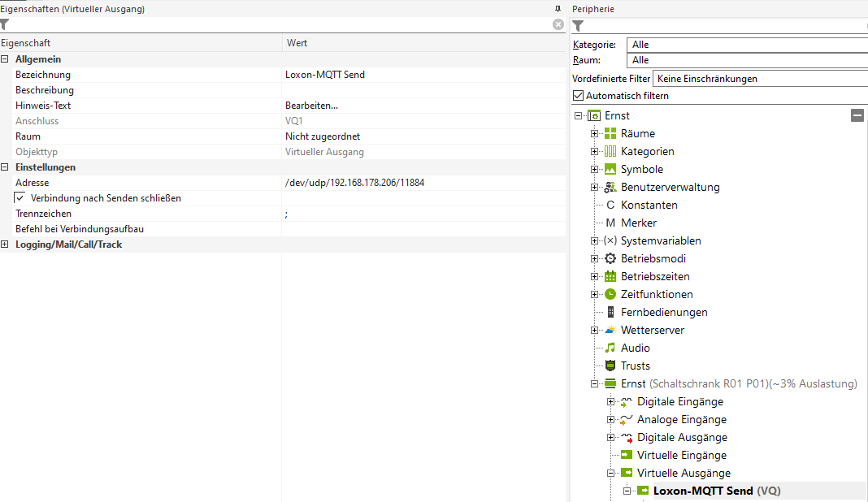Click the Betriebszeiten calendar icon
868x502 pixels.
[610, 277]
